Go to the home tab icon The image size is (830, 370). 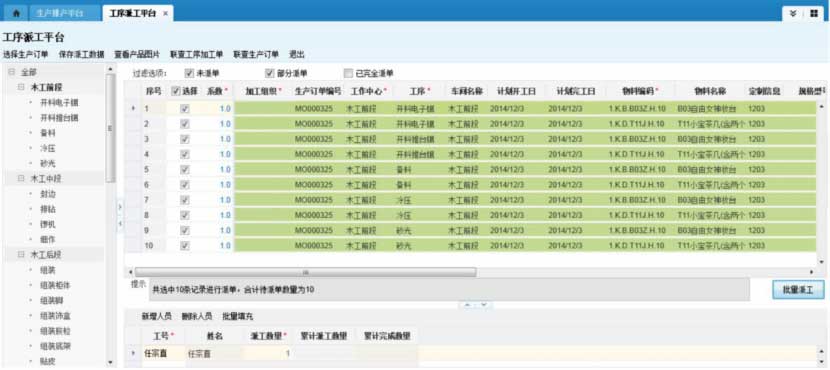[x=16, y=13]
